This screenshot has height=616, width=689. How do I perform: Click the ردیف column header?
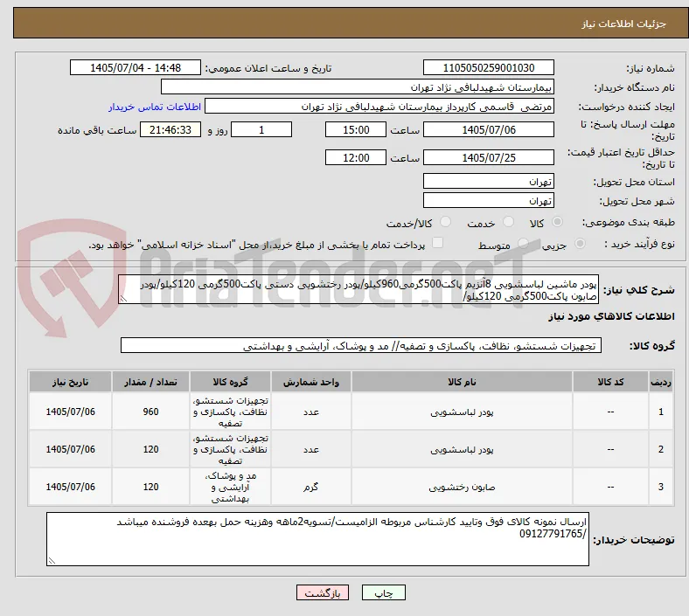(x=660, y=382)
